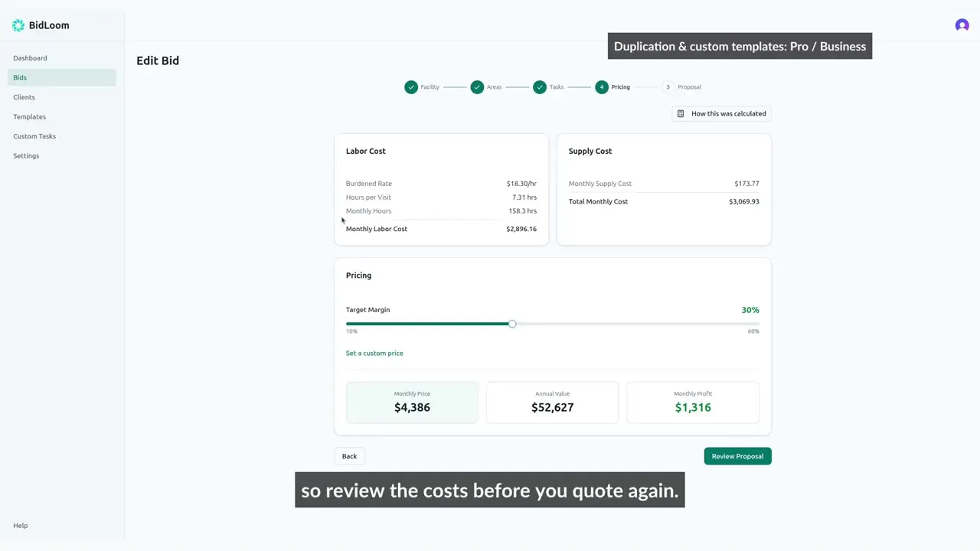Navigate to Templates in sidebar

click(x=62, y=116)
